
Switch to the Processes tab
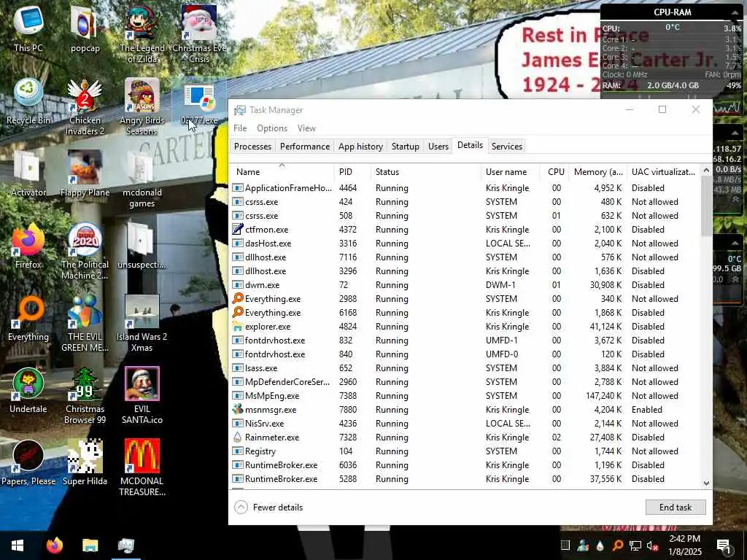(252, 146)
